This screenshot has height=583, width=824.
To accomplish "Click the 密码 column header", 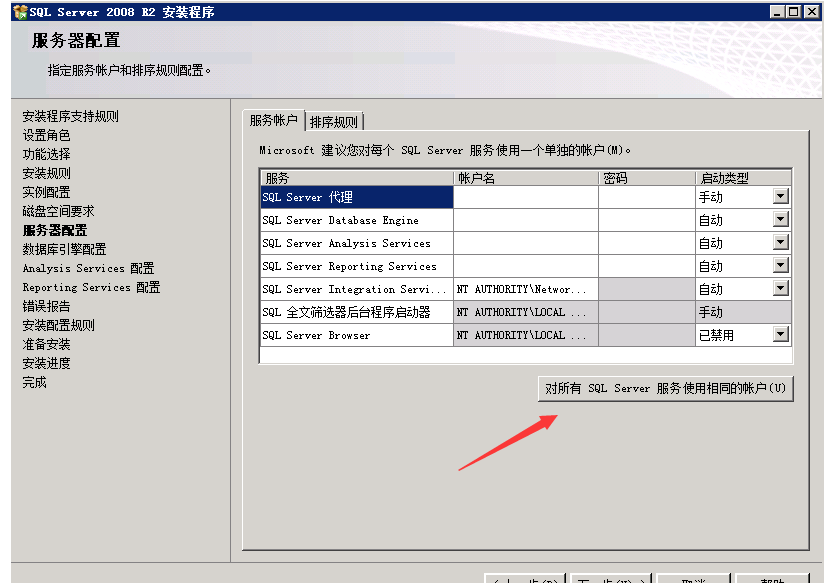I will (x=647, y=178).
